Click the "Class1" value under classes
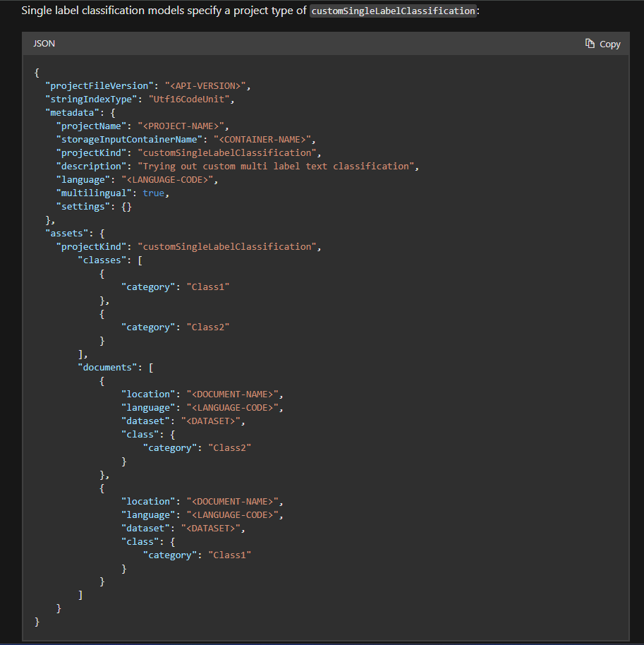The height and width of the screenshot is (645, 644). pos(207,287)
